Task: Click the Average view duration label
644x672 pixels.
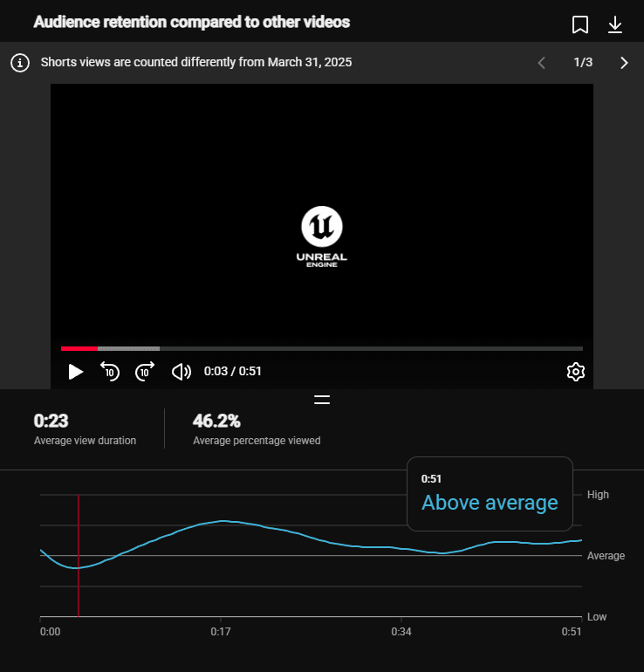Action: point(85,441)
